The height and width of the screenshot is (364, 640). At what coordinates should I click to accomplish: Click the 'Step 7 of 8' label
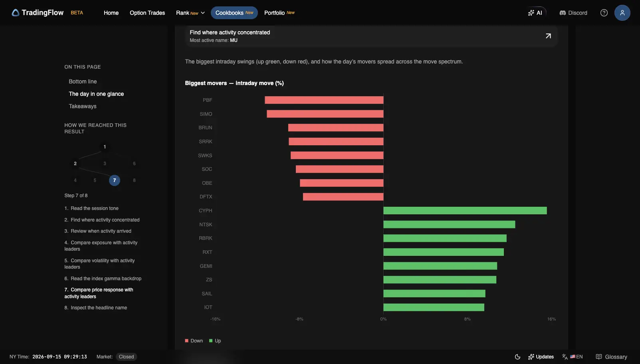coord(76,196)
